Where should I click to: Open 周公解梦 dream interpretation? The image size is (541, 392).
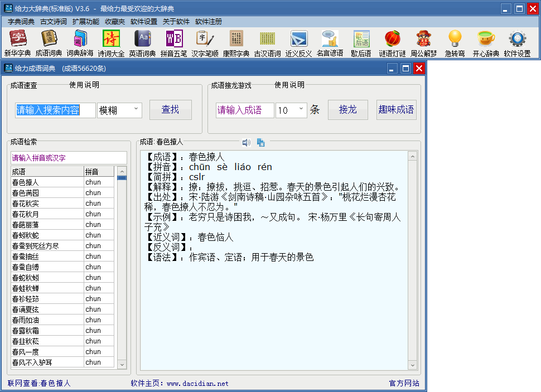click(x=424, y=43)
